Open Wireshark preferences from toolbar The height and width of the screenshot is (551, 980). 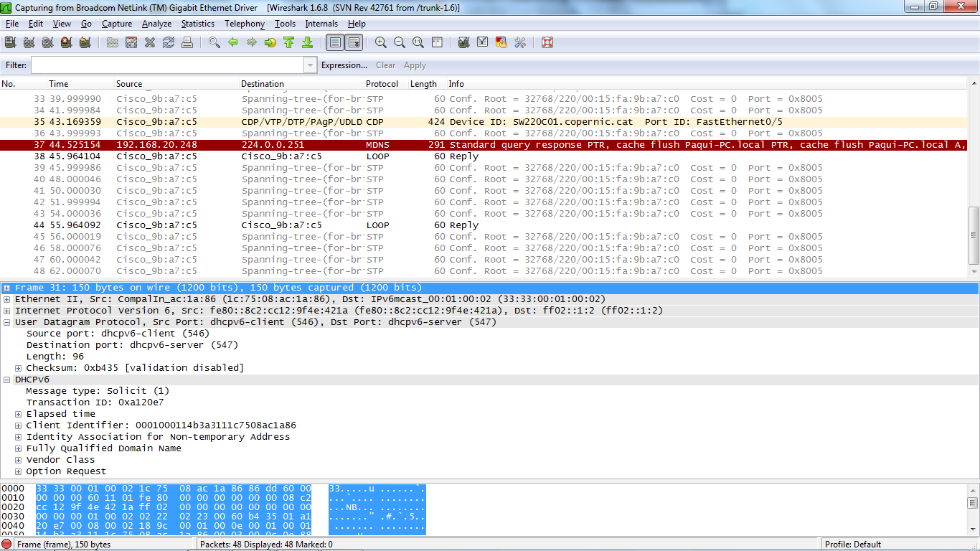(x=520, y=42)
